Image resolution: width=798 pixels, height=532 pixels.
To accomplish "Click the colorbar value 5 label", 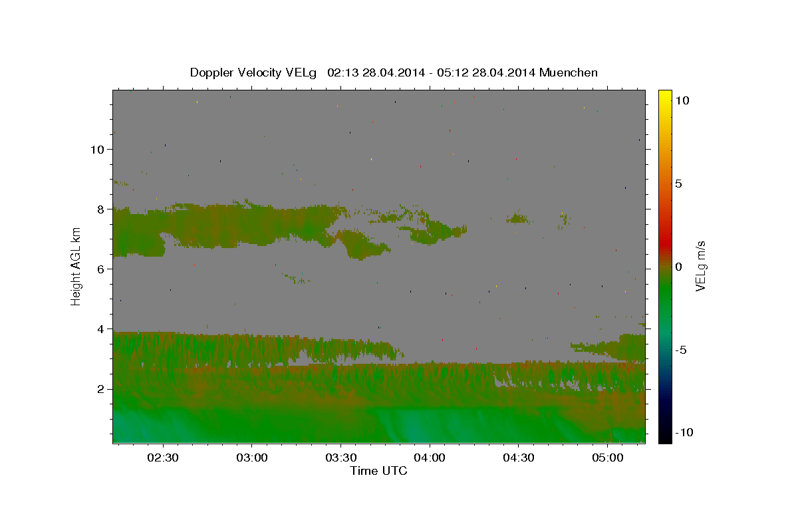I will pos(678,184).
